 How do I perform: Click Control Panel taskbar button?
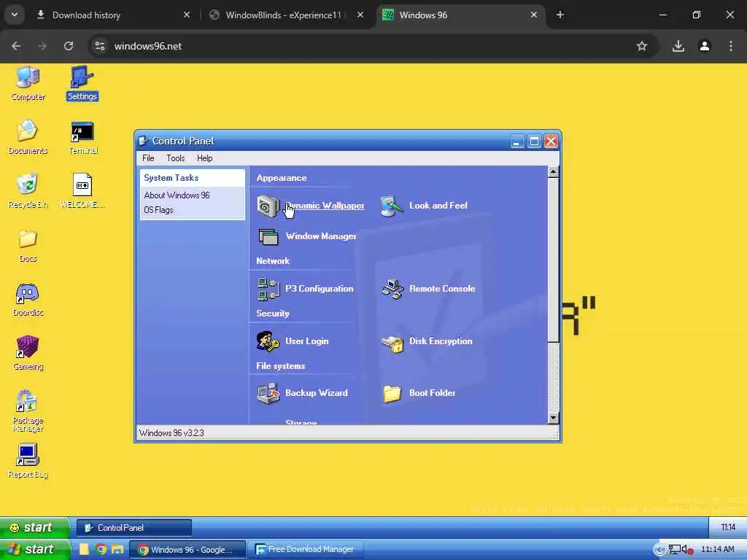pyautogui.click(x=134, y=528)
